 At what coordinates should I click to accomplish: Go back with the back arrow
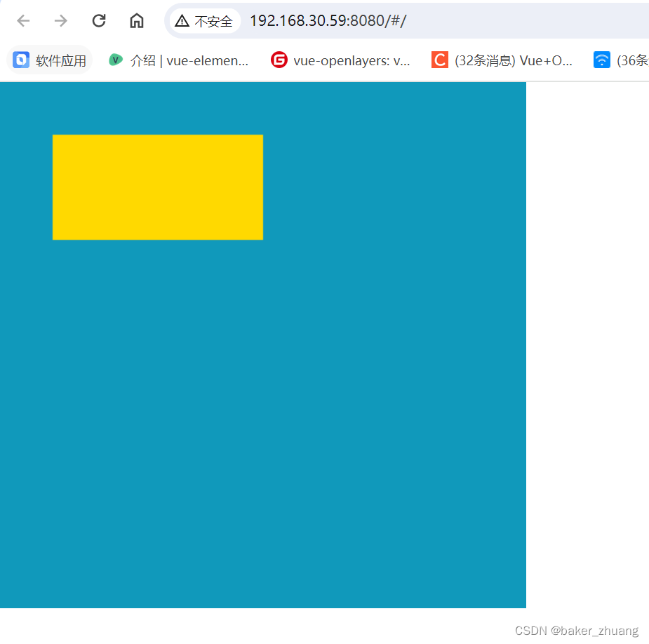pyautogui.click(x=23, y=20)
